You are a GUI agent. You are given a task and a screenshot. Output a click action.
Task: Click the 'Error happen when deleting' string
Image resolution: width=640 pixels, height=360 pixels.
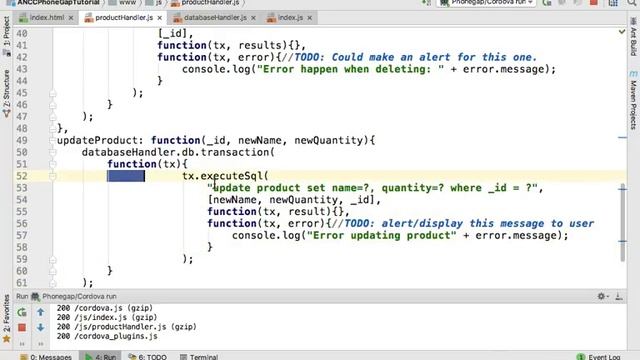tap(350, 69)
